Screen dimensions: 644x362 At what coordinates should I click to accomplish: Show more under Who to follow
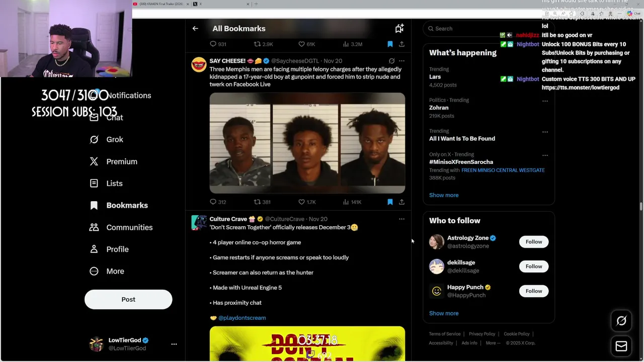tap(444, 313)
